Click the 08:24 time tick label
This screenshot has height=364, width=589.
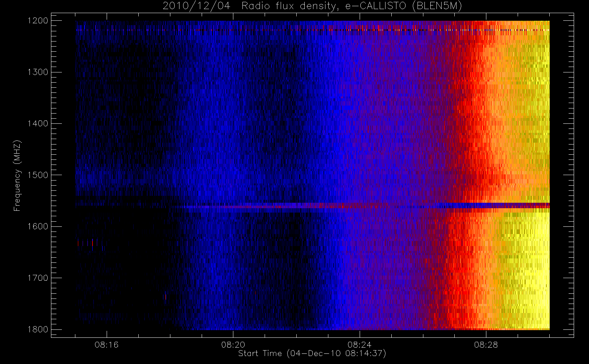(x=360, y=345)
